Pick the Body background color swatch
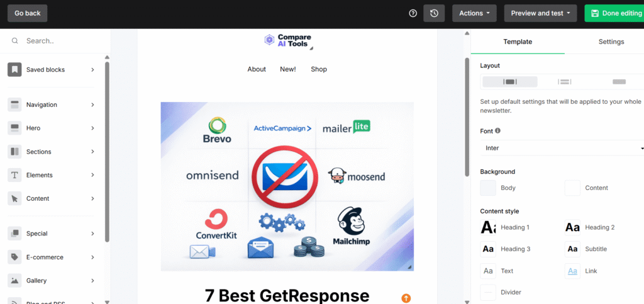Viewport: 644px width, 304px height. (488, 188)
